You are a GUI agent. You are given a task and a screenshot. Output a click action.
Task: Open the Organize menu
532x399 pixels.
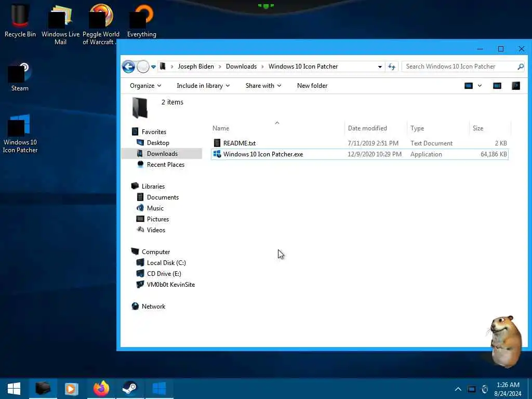tap(145, 86)
